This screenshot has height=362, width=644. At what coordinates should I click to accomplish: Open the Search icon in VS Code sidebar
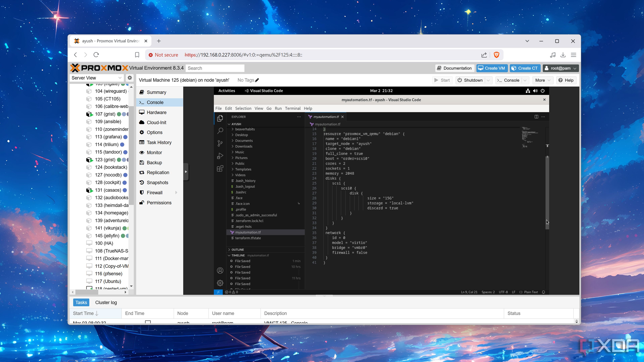220,131
